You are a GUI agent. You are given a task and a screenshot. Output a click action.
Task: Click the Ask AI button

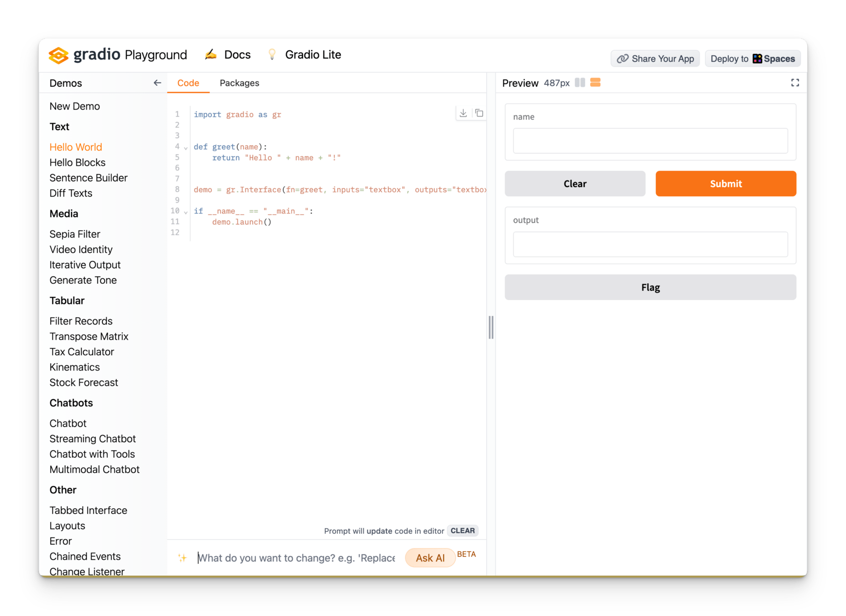(430, 558)
